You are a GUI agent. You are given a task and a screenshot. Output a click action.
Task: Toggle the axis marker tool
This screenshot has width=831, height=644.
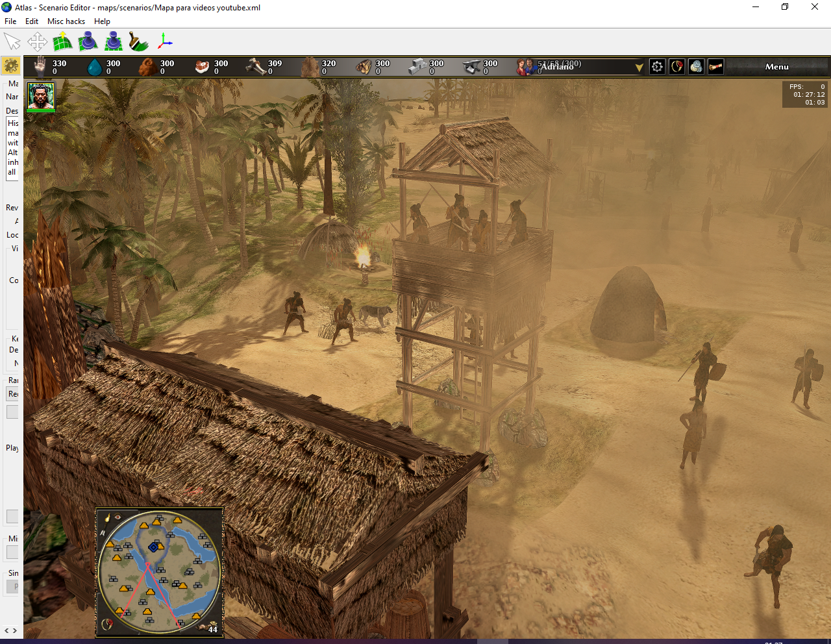click(164, 42)
